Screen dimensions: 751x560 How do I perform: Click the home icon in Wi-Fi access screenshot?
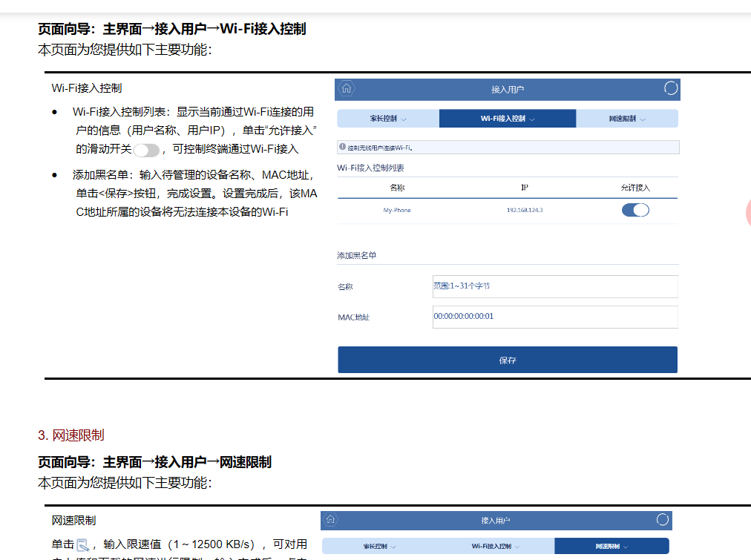point(347,88)
